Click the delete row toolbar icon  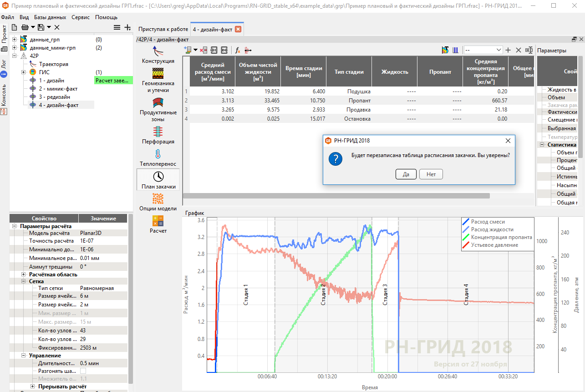tap(203, 50)
